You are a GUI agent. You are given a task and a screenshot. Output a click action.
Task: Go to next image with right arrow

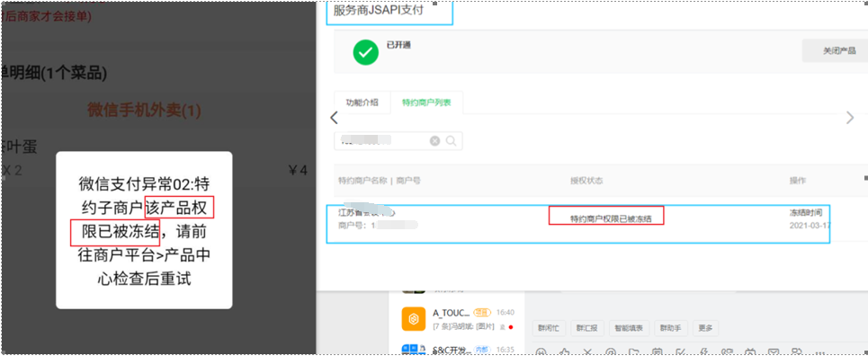(850, 118)
